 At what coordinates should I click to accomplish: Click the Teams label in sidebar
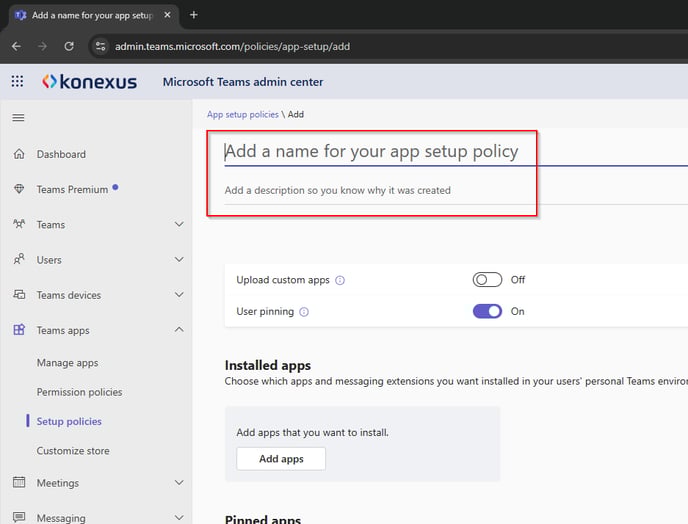51,225
